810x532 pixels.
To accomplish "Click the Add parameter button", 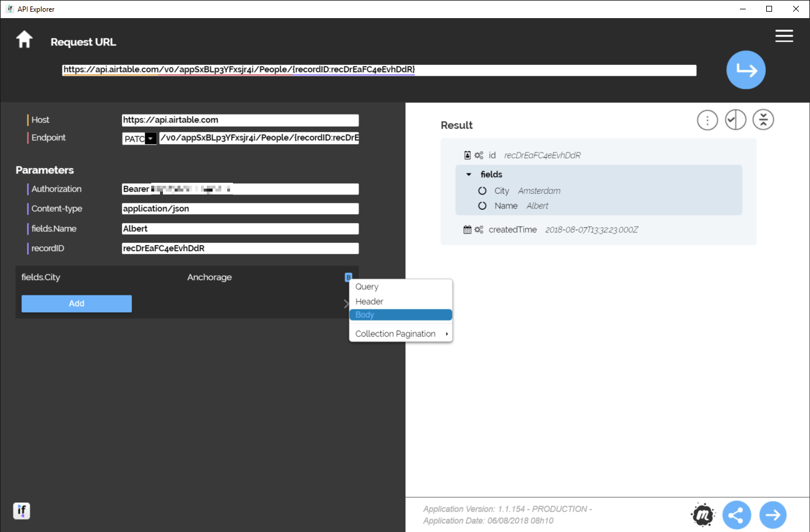I will (x=77, y=304).
